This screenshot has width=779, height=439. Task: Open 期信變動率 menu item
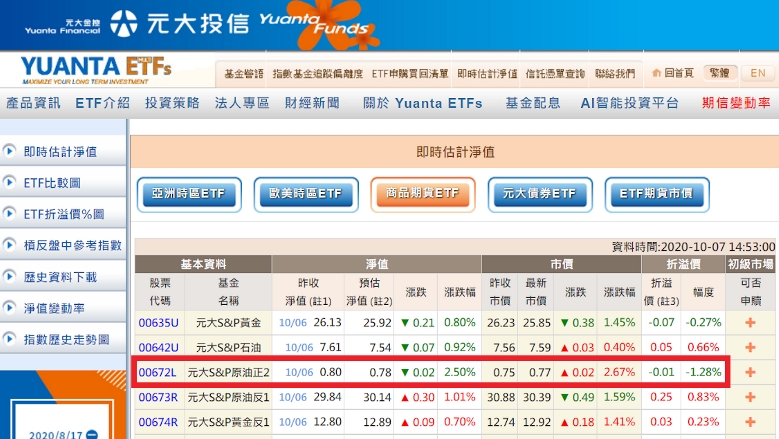point(736,103)
